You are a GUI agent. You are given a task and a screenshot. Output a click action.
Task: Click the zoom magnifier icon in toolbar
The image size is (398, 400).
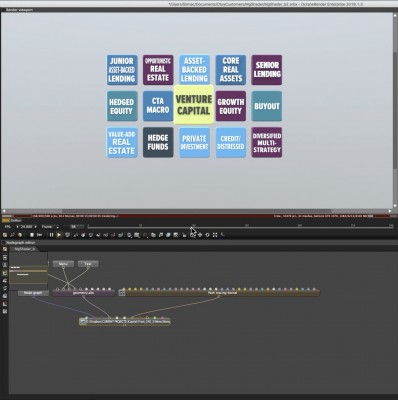[129, 235]
